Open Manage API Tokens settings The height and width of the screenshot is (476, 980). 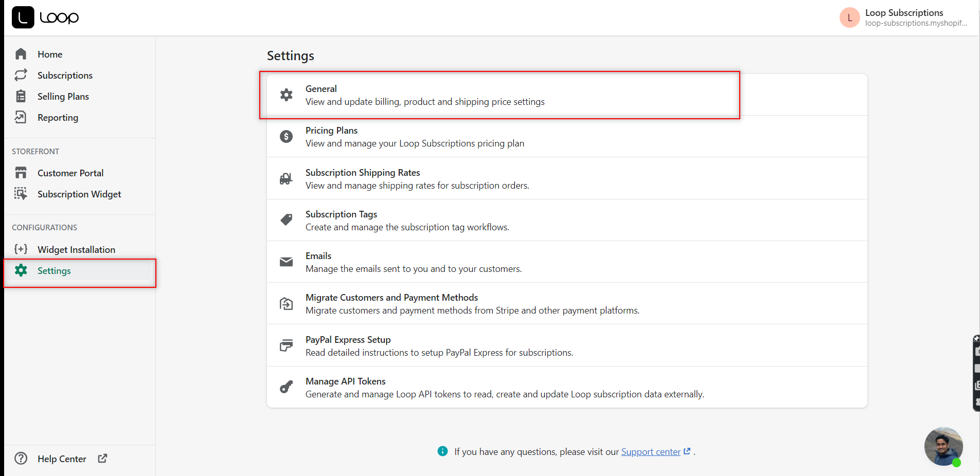(567, 387)
